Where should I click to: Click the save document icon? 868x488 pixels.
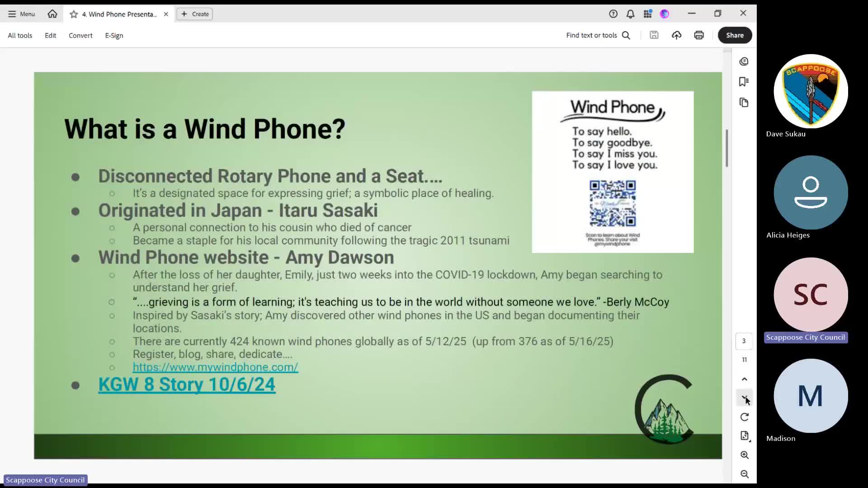click(x=654, y=35)
